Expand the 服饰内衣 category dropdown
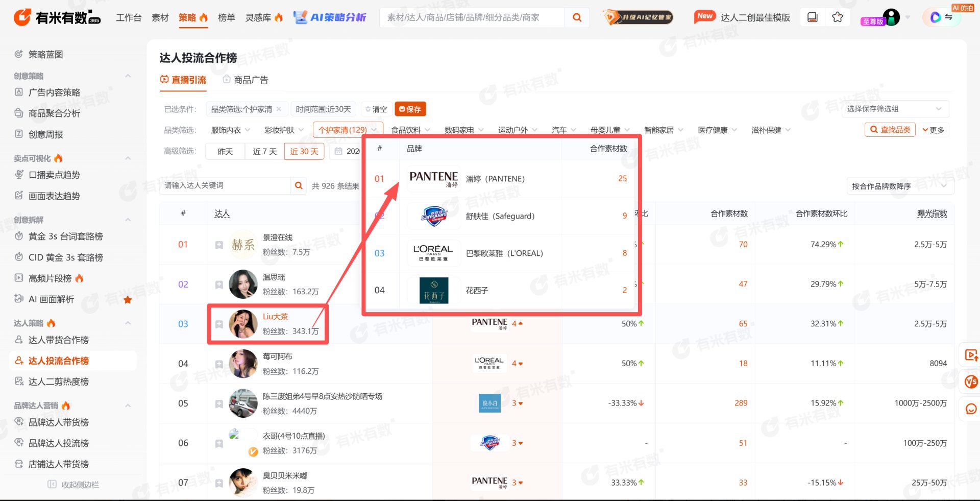The image size is (980, 501). click(x=230, y=130)
